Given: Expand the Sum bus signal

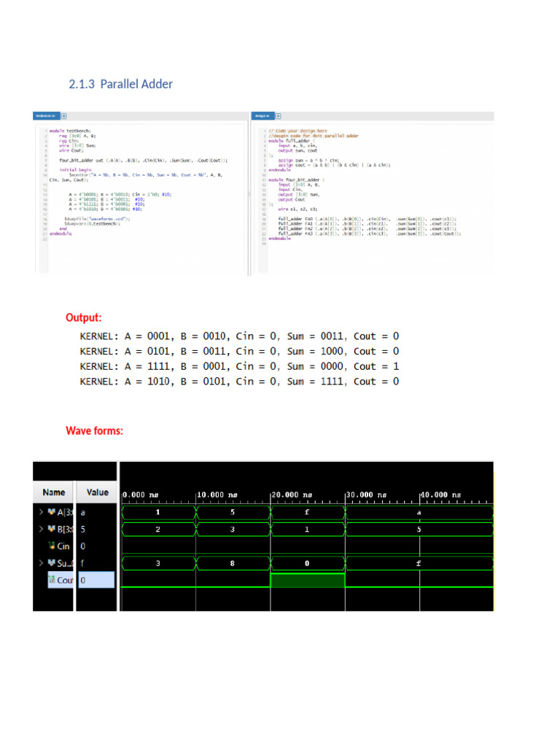Looking at the screenshot, I should tap(41, 563).
